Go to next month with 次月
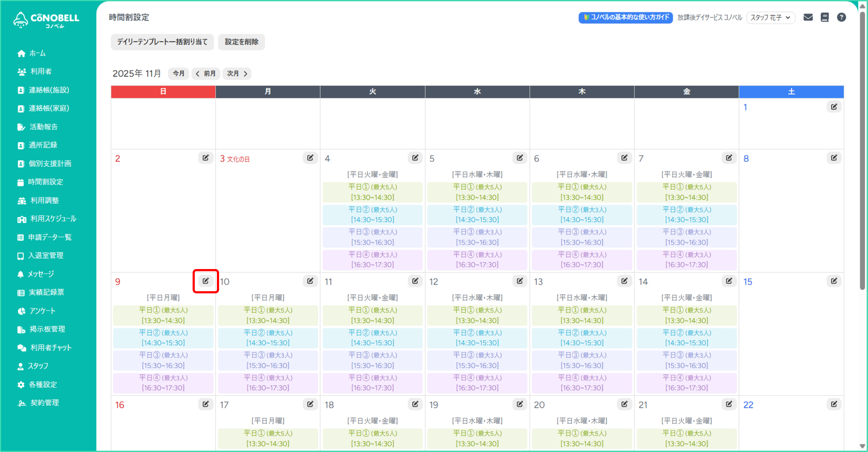The width and height of the screenshot is (868, 452). click(237, 74)
